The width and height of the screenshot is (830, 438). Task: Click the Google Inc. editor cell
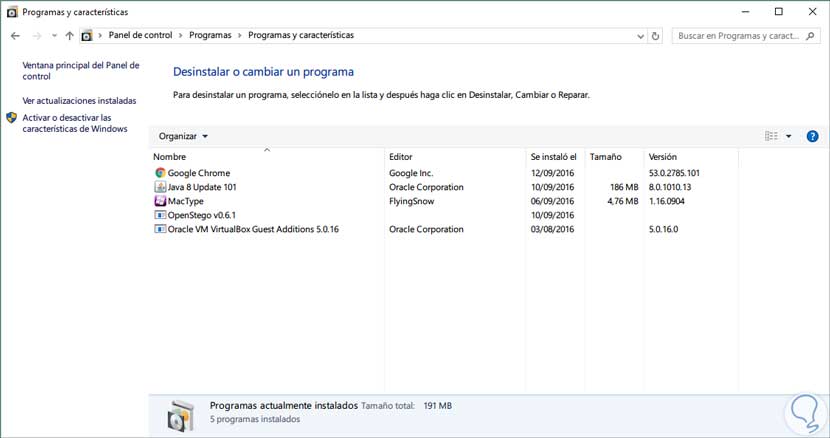tap(411, 173)
